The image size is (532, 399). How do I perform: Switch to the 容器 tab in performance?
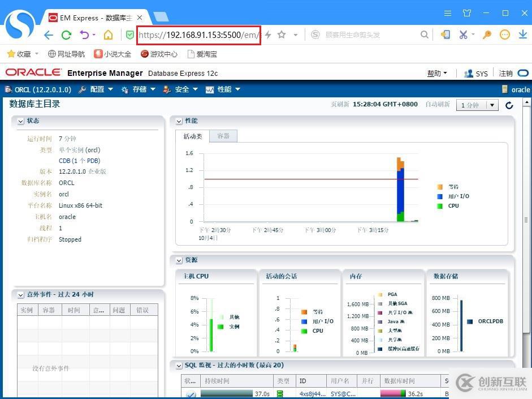tap(223, 136)
